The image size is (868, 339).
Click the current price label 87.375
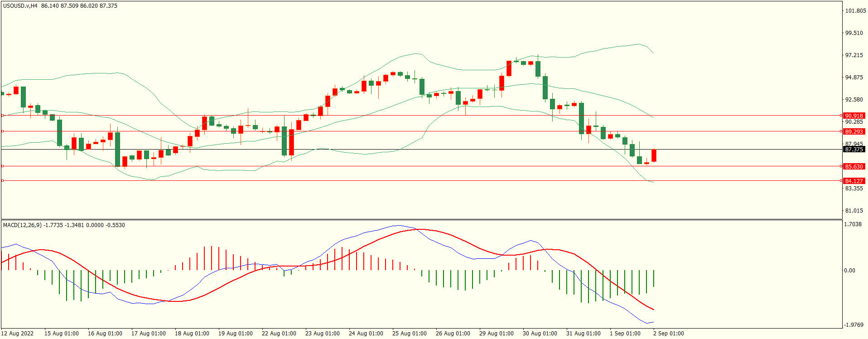[x=854, y=150]
